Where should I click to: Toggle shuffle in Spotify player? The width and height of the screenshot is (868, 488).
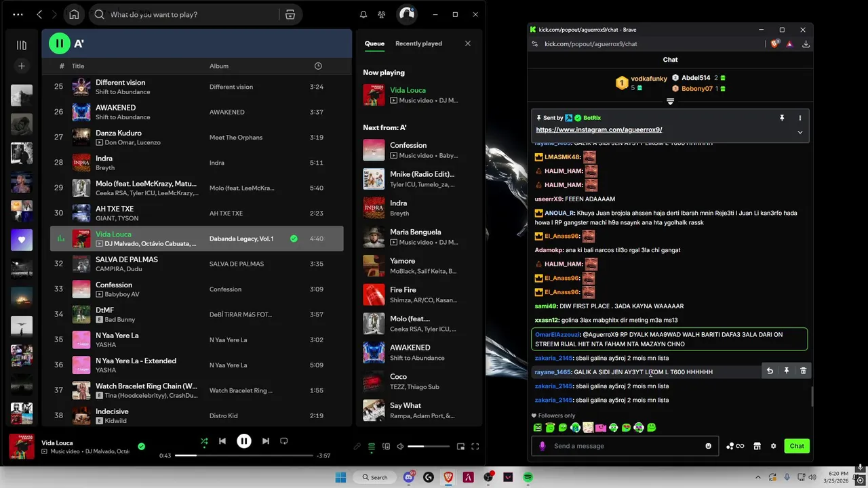[x=204, y=441]
